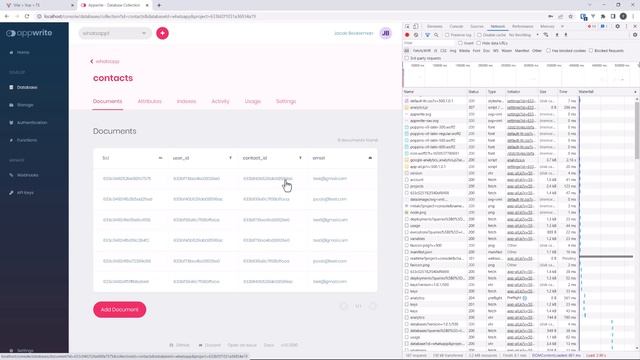Click the Add Document button
This screenshot has width=640, height=360.
click(120, 309)
